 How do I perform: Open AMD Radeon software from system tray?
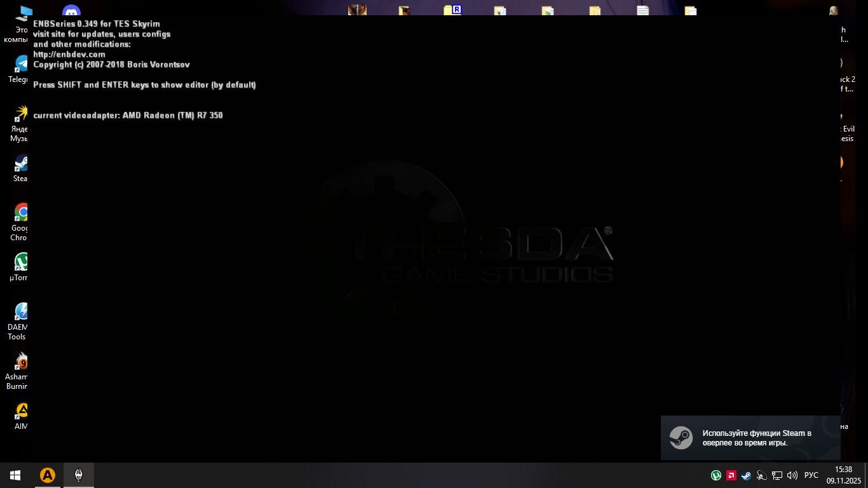coord(731,475)
